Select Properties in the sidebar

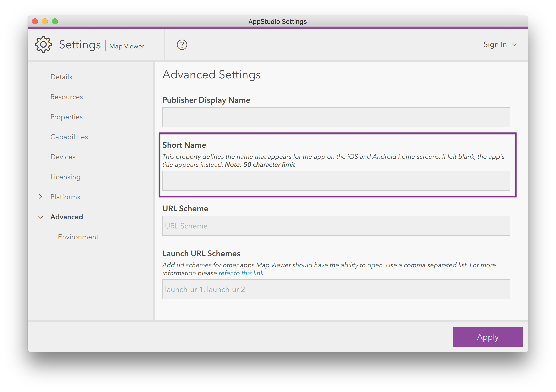click(x=66, y=117)
